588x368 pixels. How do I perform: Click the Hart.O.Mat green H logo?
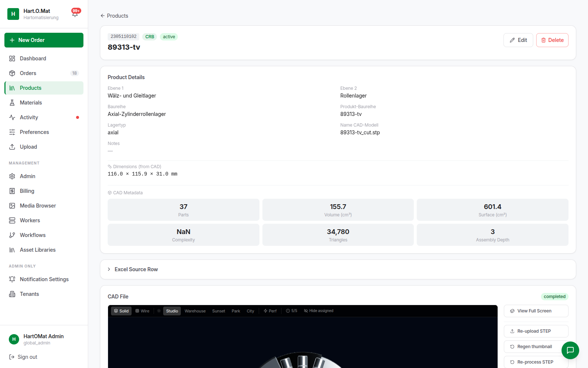pyautogui.click(x=13, y=14)
